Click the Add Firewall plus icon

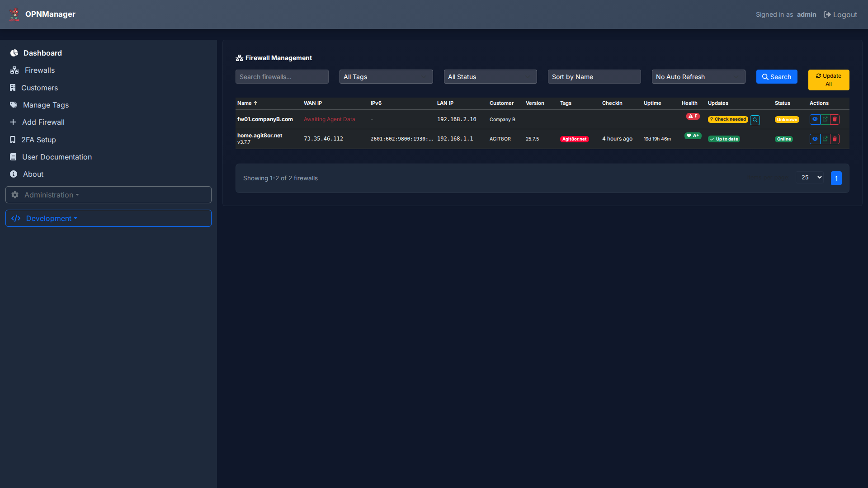tap(13, 122)
